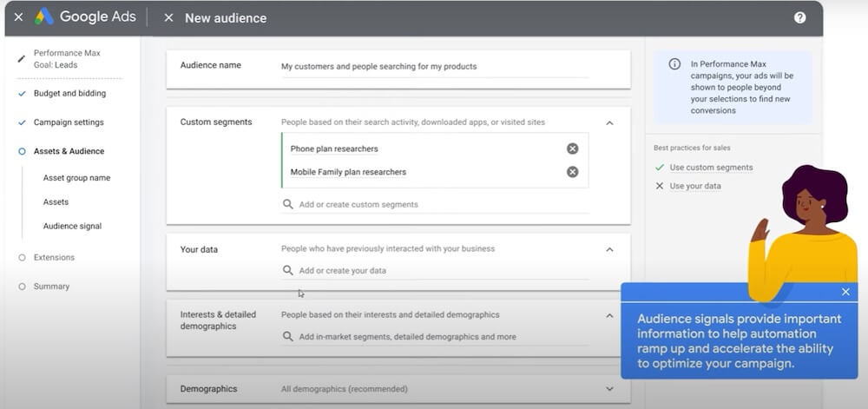Click the X mark beside Use your data
868x409 pixels.
(660, 186)
